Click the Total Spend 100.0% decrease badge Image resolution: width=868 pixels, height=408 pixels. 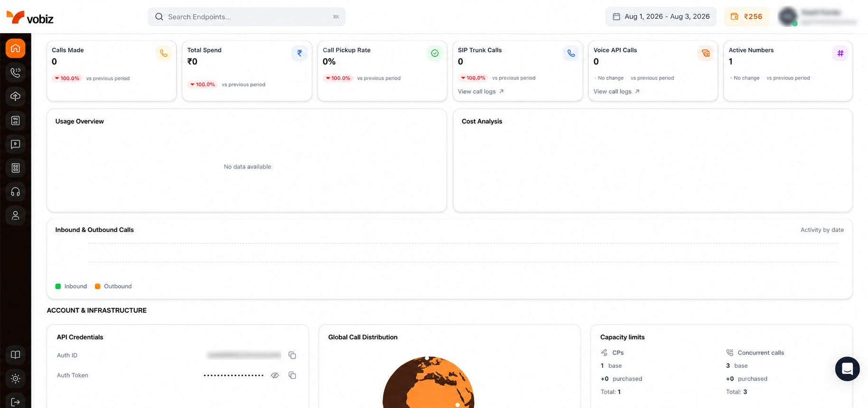[x=203, y=84]
